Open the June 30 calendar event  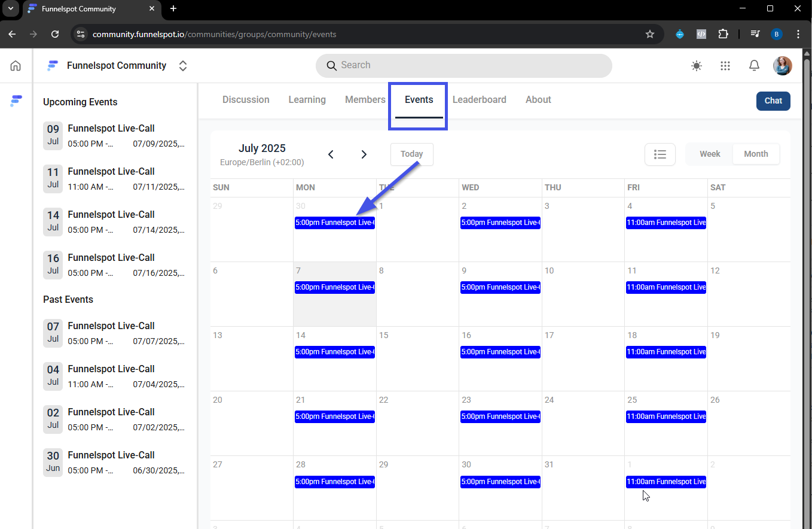(335, 223)
